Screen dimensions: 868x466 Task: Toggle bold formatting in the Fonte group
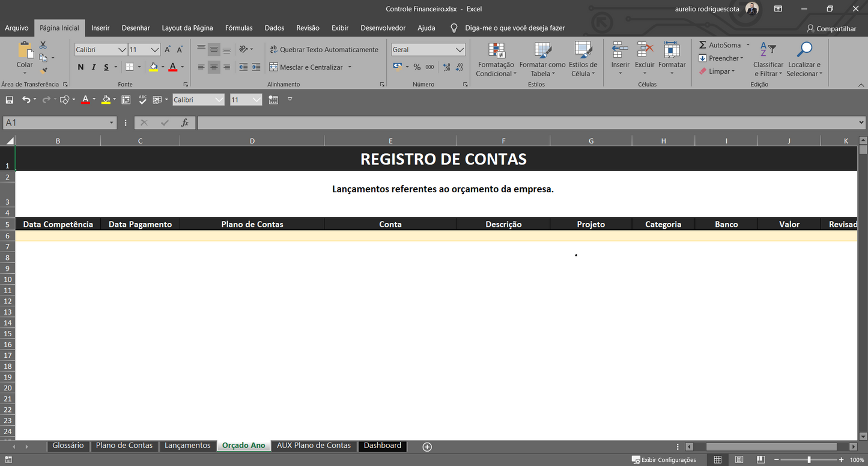click(x=80, y=67)
